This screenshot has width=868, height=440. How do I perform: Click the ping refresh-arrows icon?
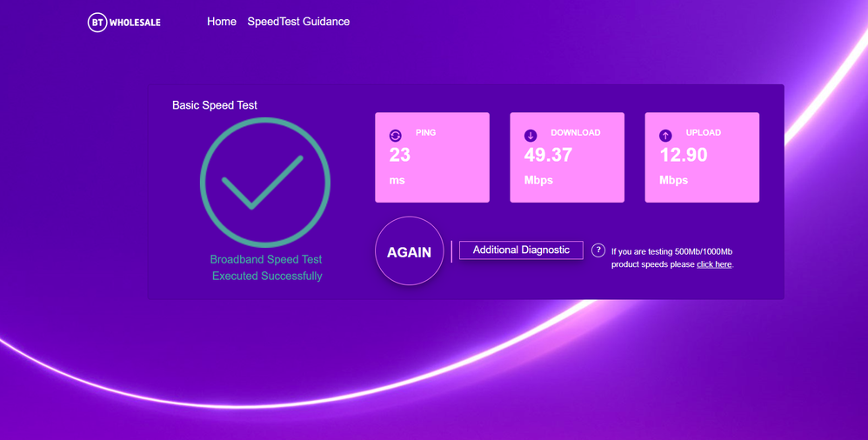pos(396,136)
